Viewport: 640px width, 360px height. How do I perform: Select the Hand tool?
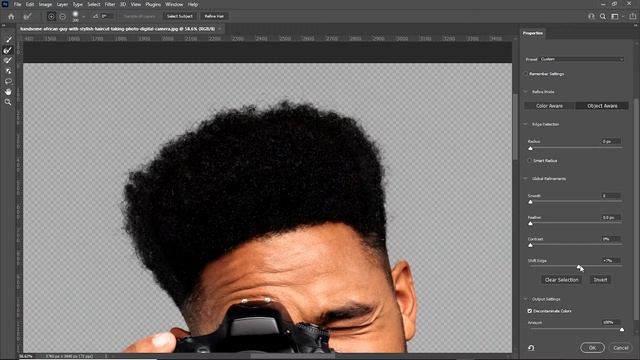point(8,91)
